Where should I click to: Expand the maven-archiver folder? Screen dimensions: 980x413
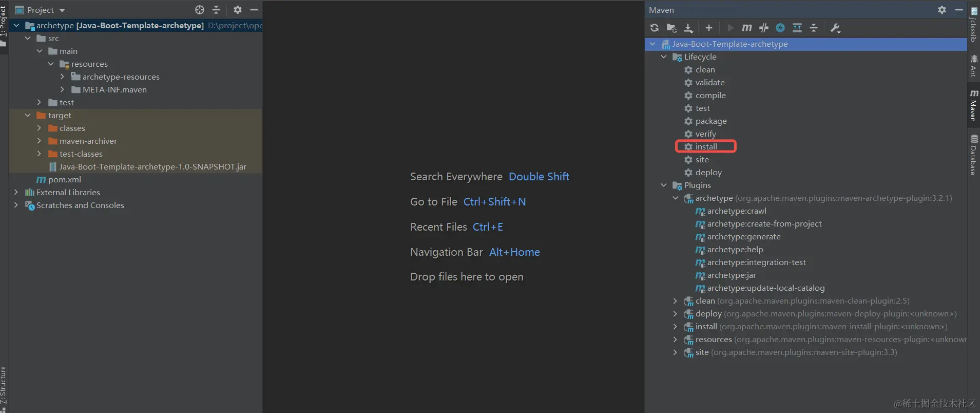coord(39,141)
